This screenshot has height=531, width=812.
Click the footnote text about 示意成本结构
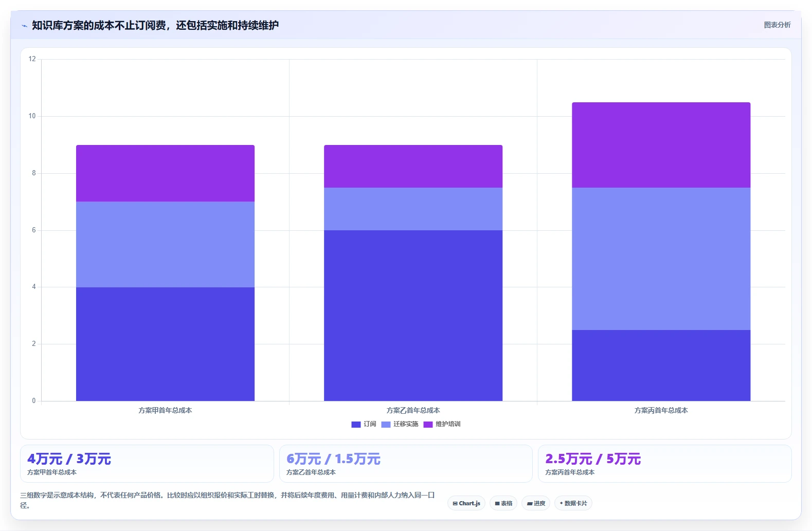click(x=228, y=500)
